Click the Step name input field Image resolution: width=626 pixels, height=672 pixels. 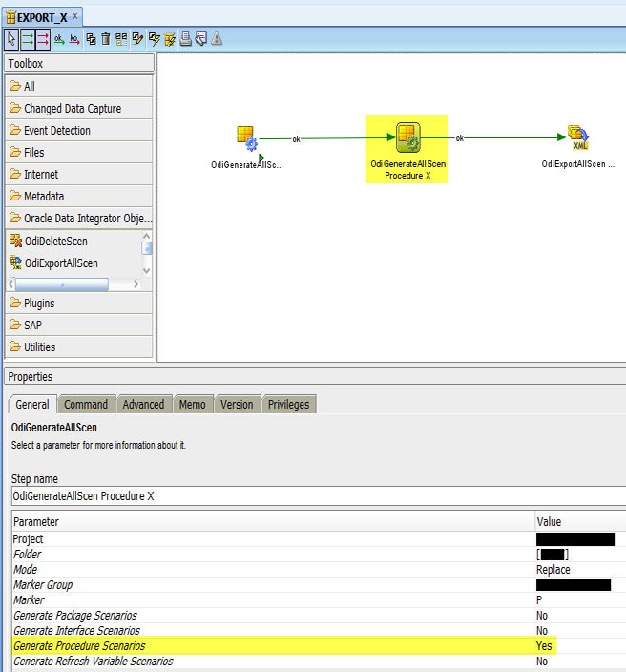(x=315, y=496)
